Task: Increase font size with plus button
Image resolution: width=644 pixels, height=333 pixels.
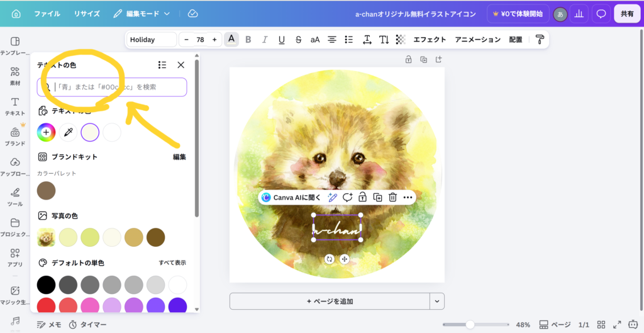Action: pos(214,40)
